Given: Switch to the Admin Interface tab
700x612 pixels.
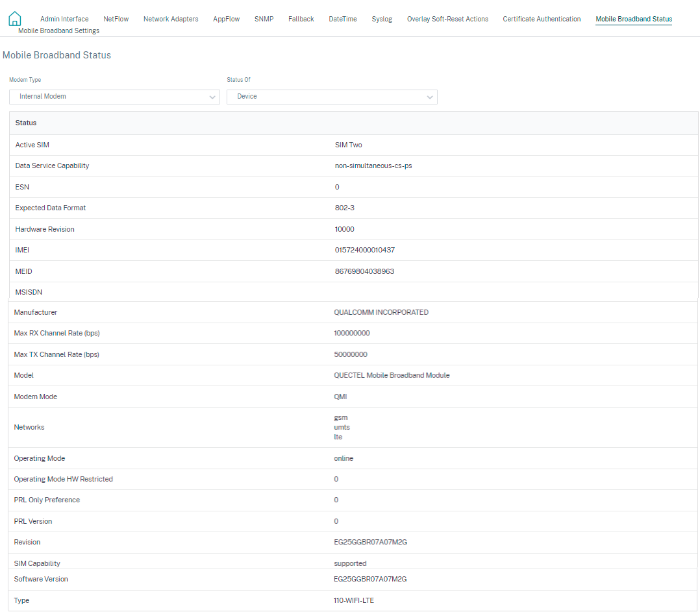Looking at the screenshot, I should tap(64, 19).
